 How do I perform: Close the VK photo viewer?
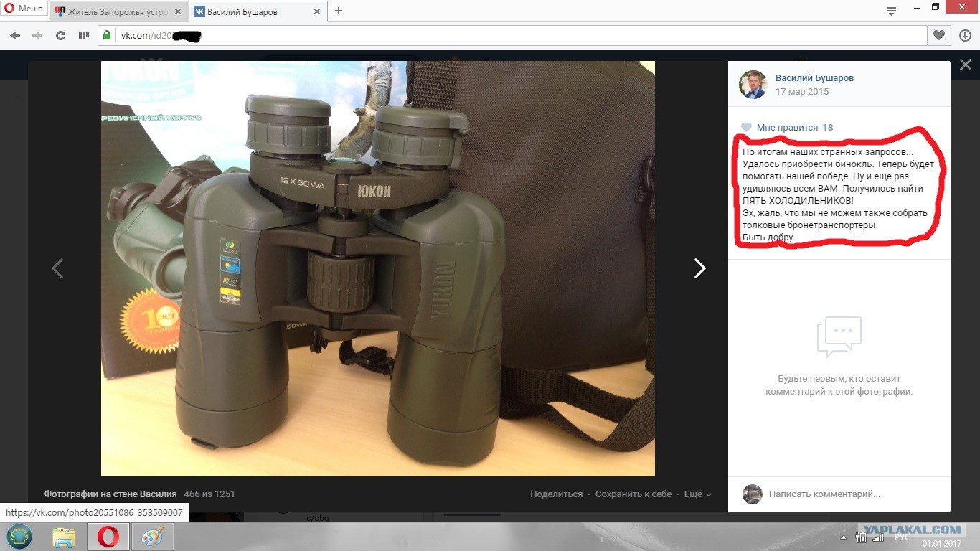(966, 65)
